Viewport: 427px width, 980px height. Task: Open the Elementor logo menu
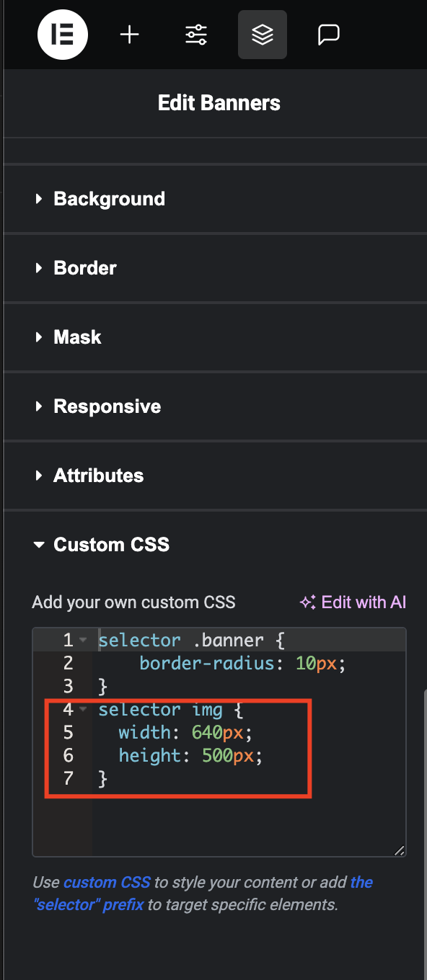(63, 35)
